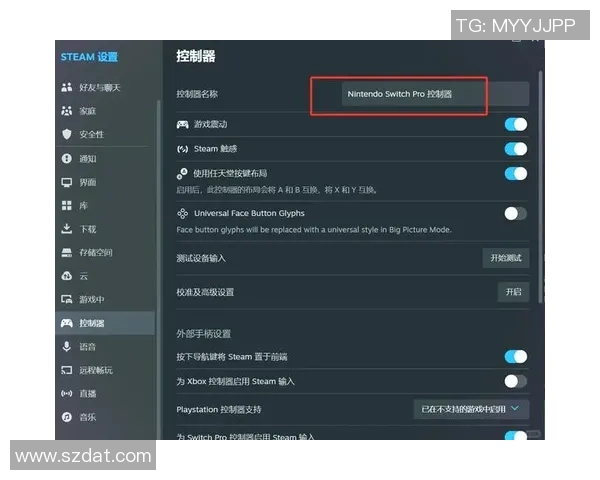Click the 校准及高级设置 label

click(x=205, y=292)
